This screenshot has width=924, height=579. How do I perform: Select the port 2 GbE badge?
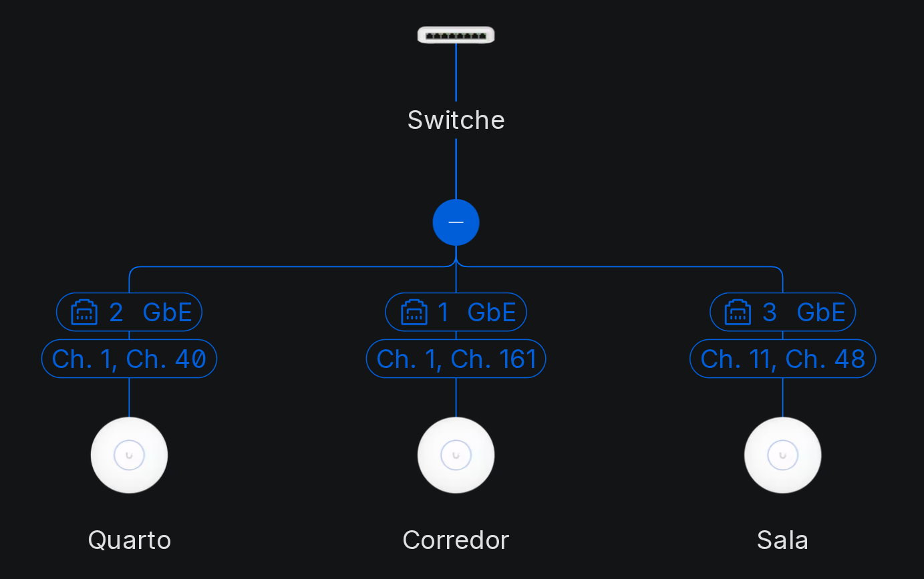tap(129, 312)
